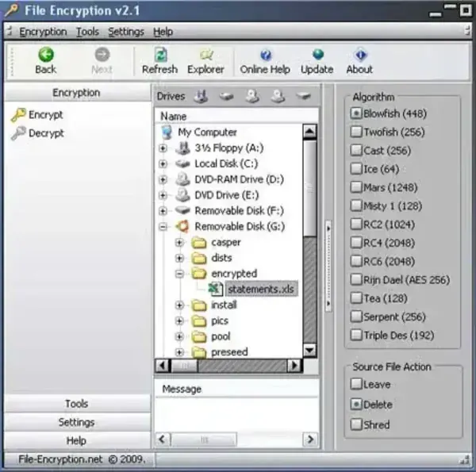
Task: Click the Encryption sidebar header
Action: 77,93
